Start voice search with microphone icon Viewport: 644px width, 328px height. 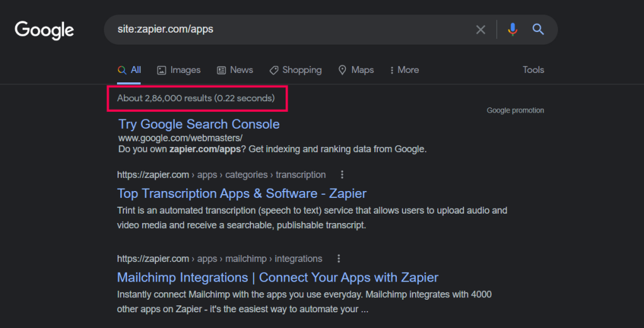pos(513,30)
